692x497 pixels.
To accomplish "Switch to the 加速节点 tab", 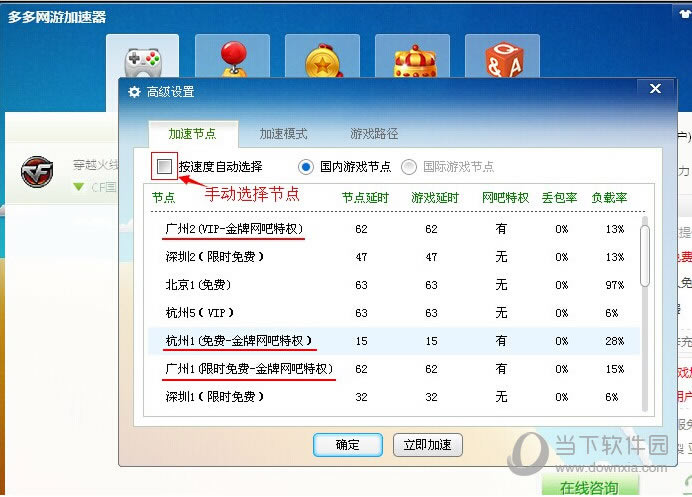I will 193,134.
